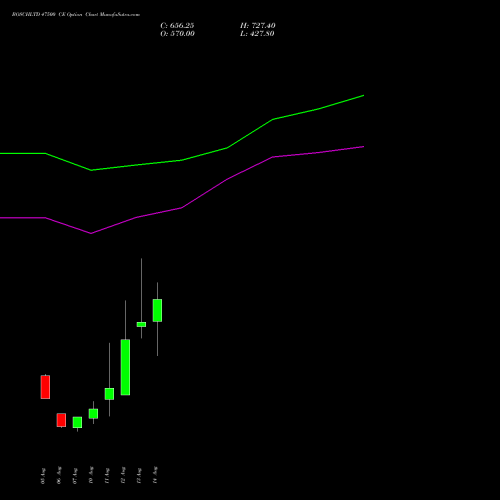This screenshot has width=500, height=500.
Task: Click the 07 Aug date label
Action: 75,476
